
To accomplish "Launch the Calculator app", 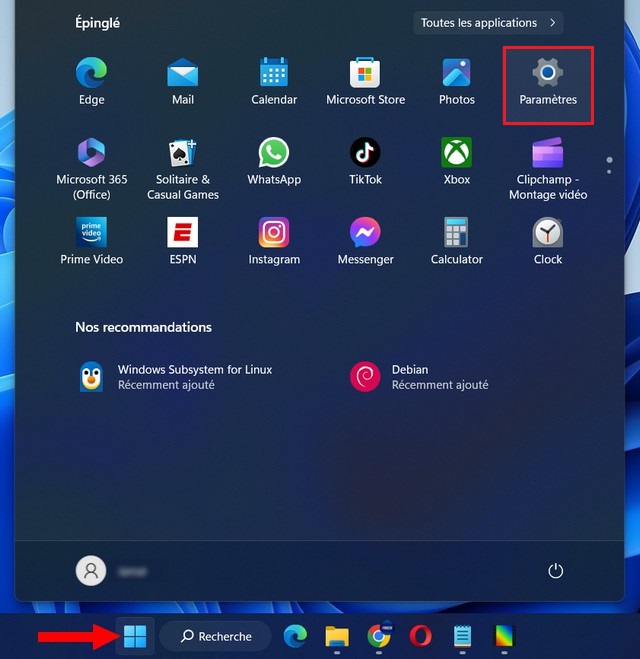I will pyautogui.click(x=457, y=242).
